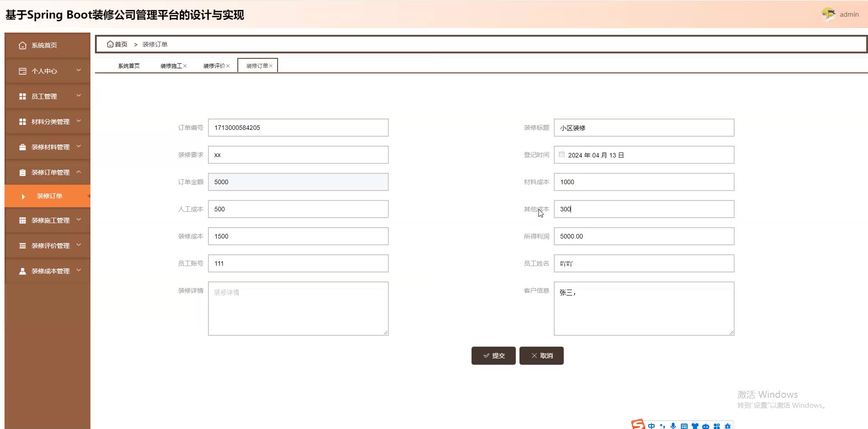
Task: Click the Sogou game controller icon
Action: pos(706,426)
